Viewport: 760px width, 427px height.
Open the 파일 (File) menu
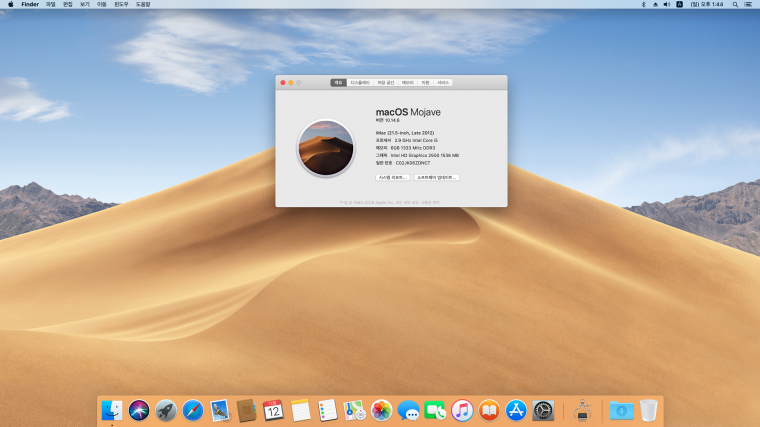pyautogui.click(x=50, y=4)
